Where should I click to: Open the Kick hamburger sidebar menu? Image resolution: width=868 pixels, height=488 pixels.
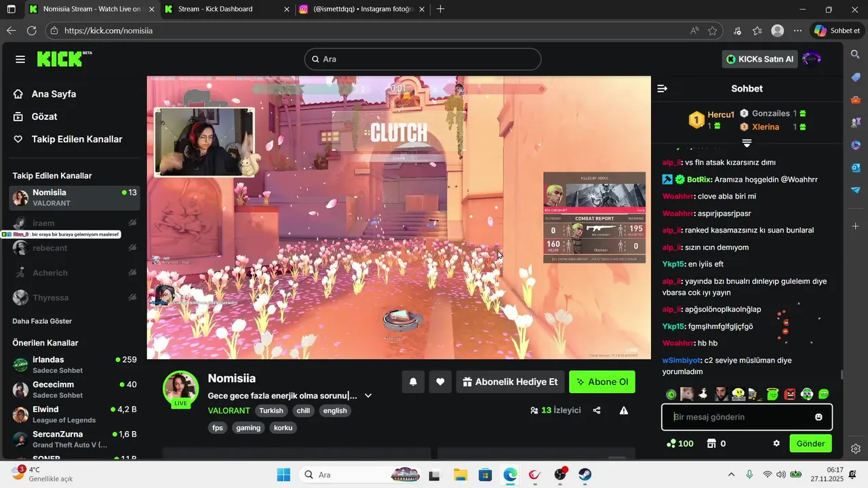tap(20, 60)
